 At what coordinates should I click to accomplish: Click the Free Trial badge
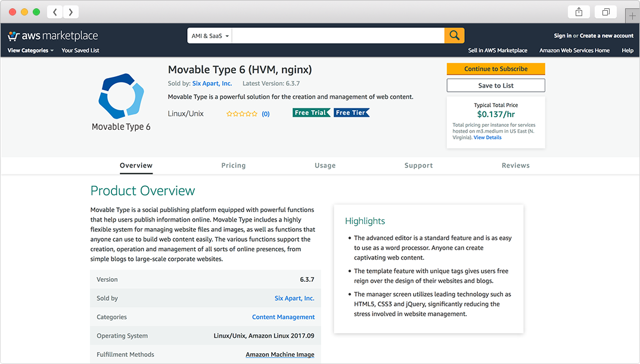312,113
